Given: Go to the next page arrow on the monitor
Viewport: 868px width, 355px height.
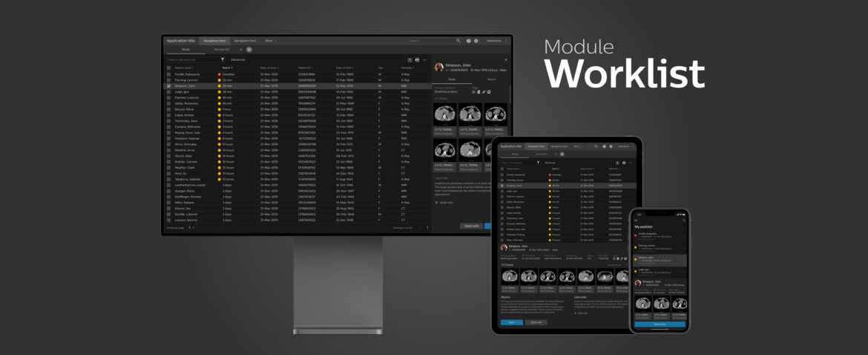Looking at the screenshot, I should click(427, 227).
